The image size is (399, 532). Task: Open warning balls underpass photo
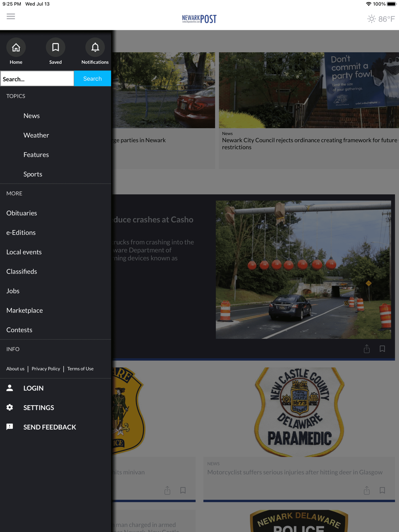[303, 270]
